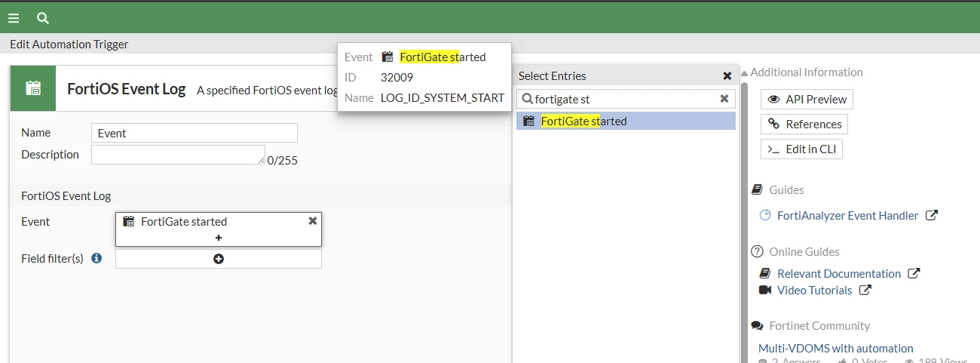The height and width of the screenshot is (363, 980).
Task: Open FortiAnalyzer Event Handler guide link
Action: click(x=847, y=215)
